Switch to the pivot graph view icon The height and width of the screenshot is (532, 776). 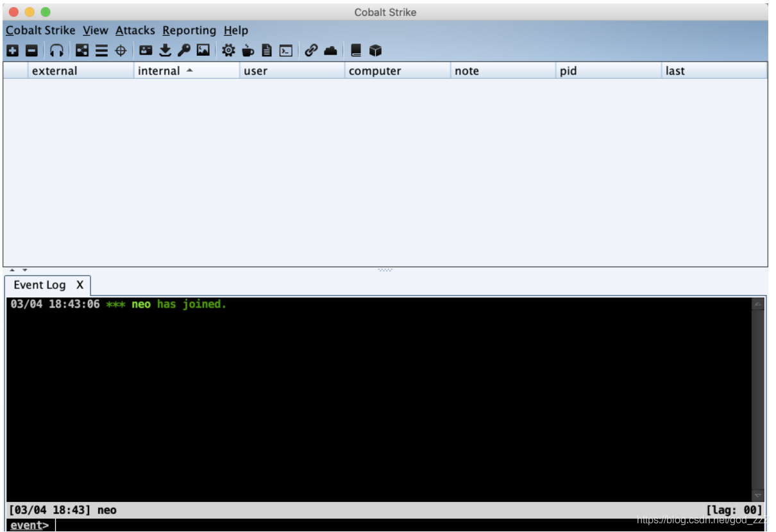[x=82, y=51]
